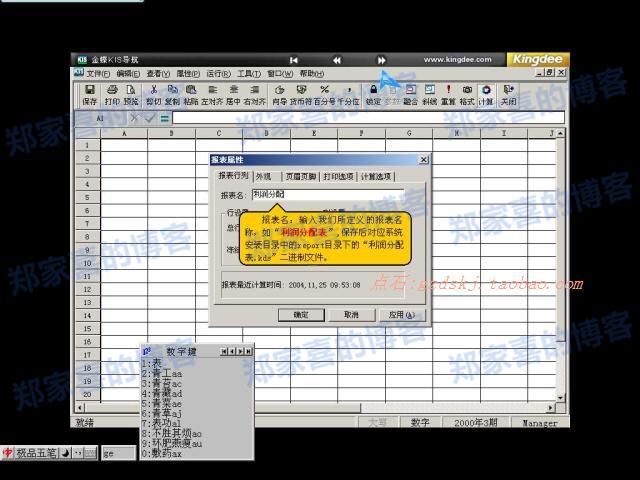This screenshot has width=640, height=480.
Task: Click the 打印 (Print) toolbar icon
Action: [x=112, y=95]
